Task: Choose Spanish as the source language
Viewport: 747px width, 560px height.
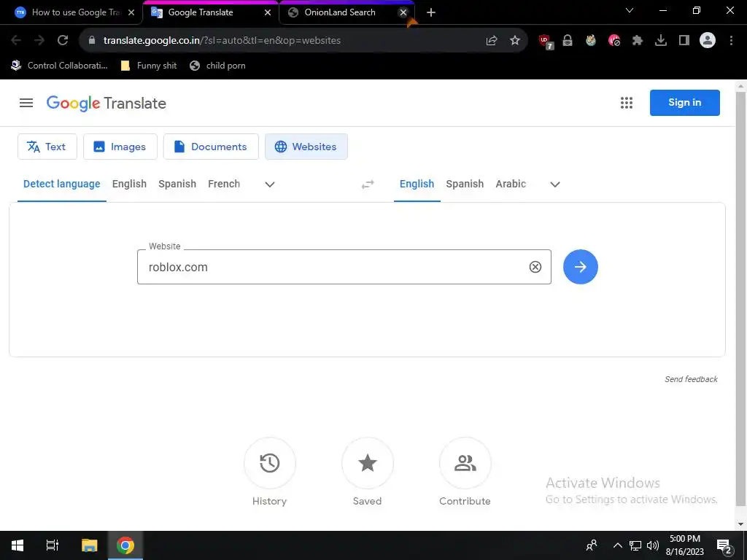Action: (177, 184)
